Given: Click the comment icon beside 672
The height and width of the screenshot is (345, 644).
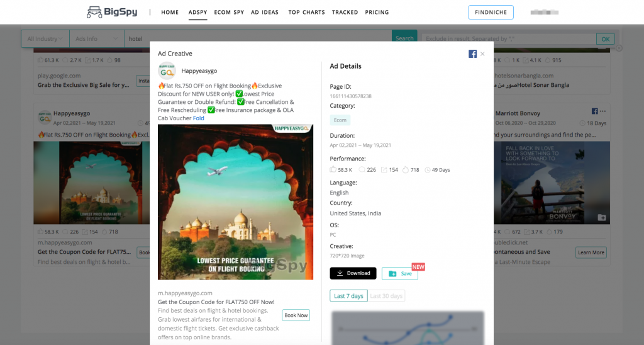Looking at the screenshot, I should 508,232.
